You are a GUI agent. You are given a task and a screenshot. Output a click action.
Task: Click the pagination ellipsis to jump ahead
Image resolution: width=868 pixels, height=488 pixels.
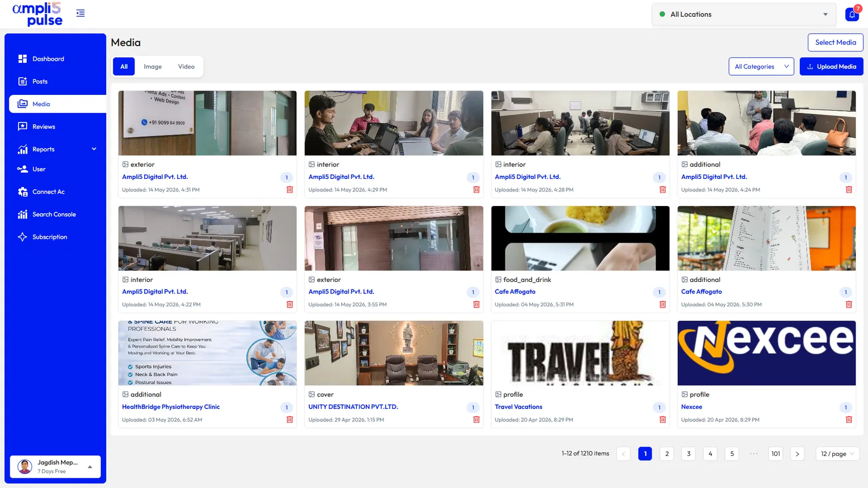point(754,454)
